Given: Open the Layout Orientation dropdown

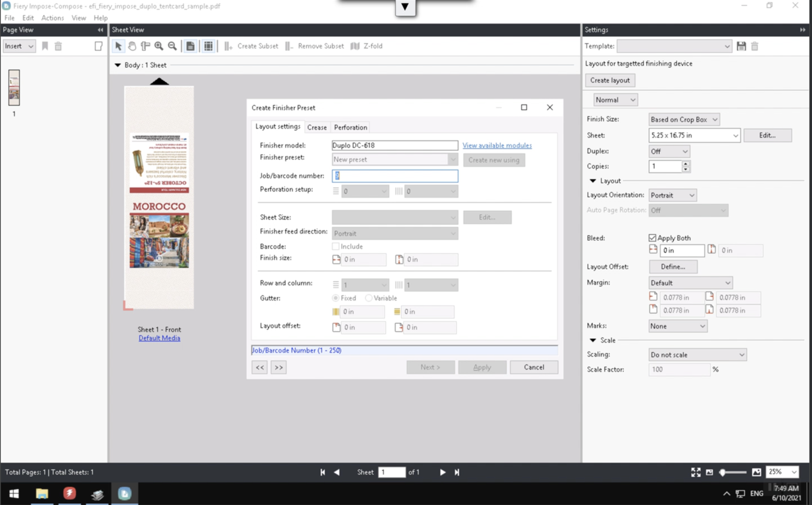Looking at the screenshot, I should coord(672,196).
